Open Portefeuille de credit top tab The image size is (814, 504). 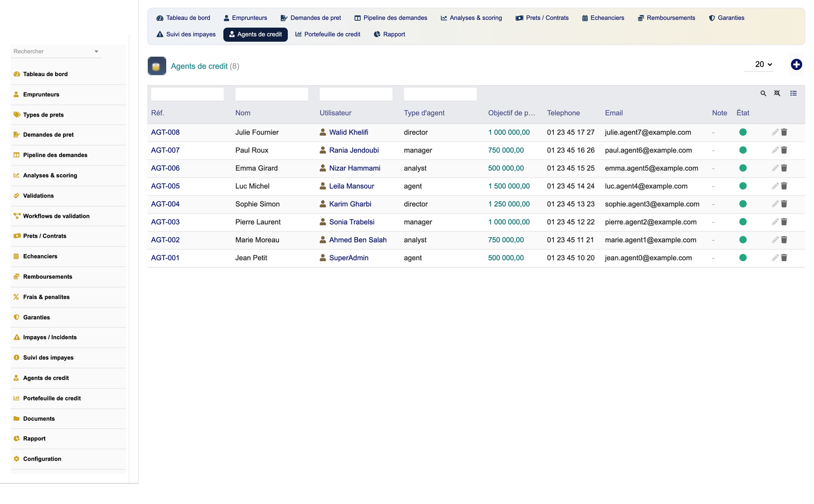[328, 34]
